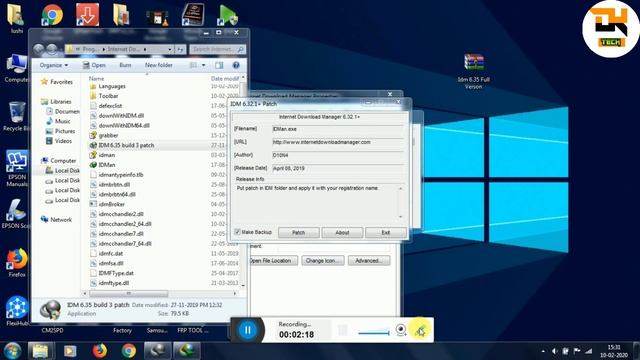
Task: Click the Explorer forward arrow button
Action: pyautogui.click(x=52, y=49)
